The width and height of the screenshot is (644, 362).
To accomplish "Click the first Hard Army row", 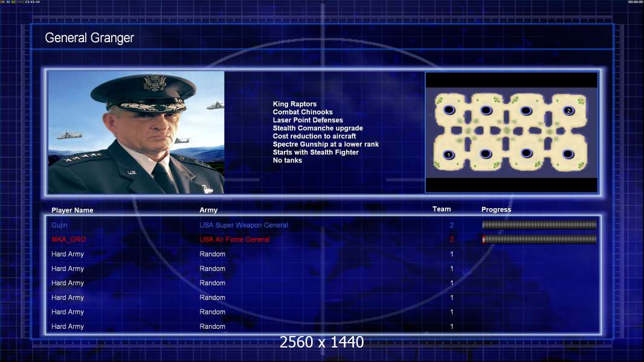I will click(323, 254).
